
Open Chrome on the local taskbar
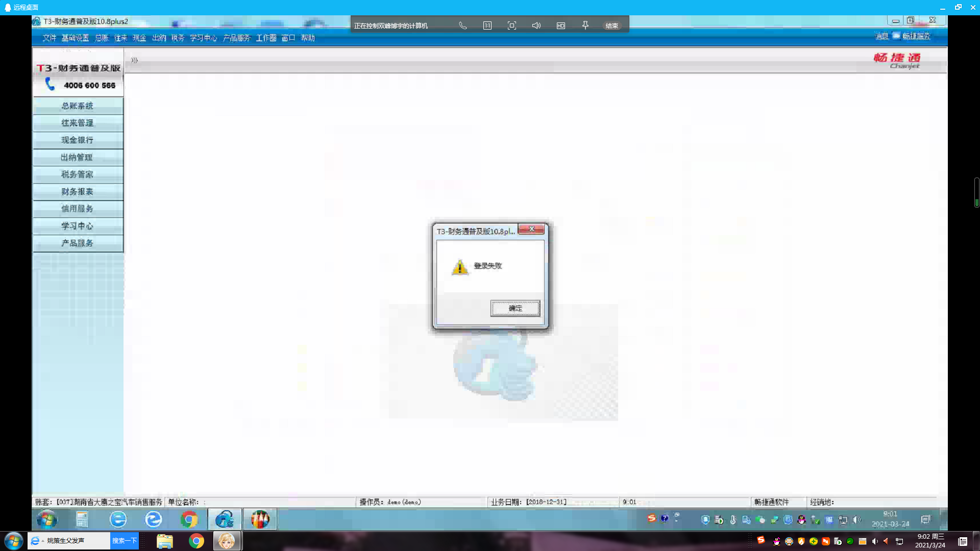pos(197,541)
